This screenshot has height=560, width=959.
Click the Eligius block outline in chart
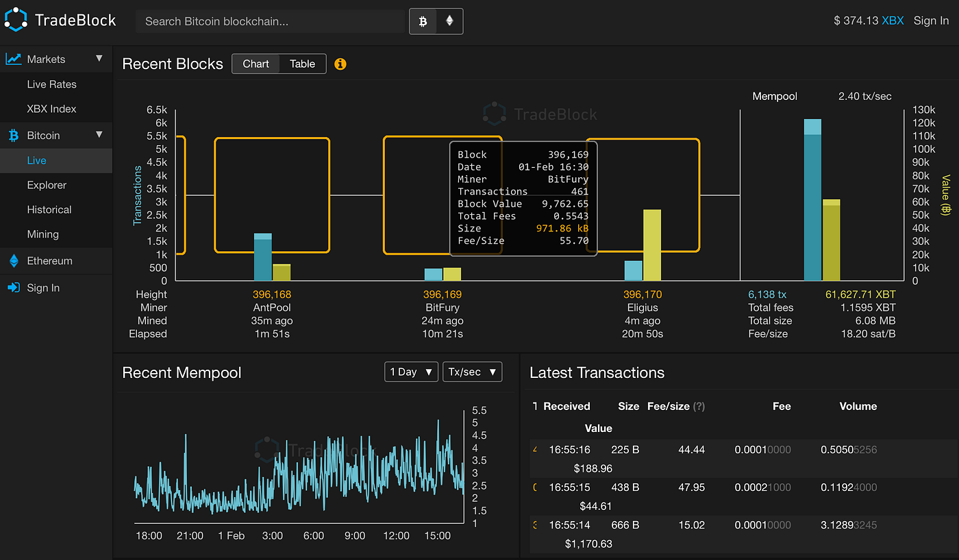pyautogui.click(x=643, y=195)
